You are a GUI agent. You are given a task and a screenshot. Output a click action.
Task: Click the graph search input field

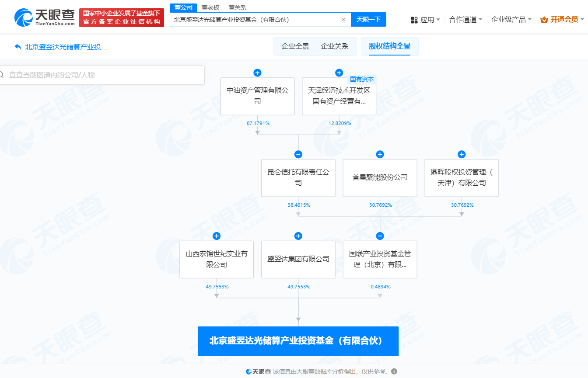tap(103, 75)
